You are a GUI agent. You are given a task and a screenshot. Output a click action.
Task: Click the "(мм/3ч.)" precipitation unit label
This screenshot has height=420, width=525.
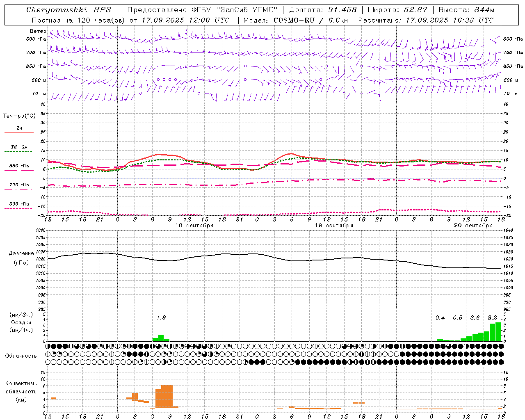21,315
